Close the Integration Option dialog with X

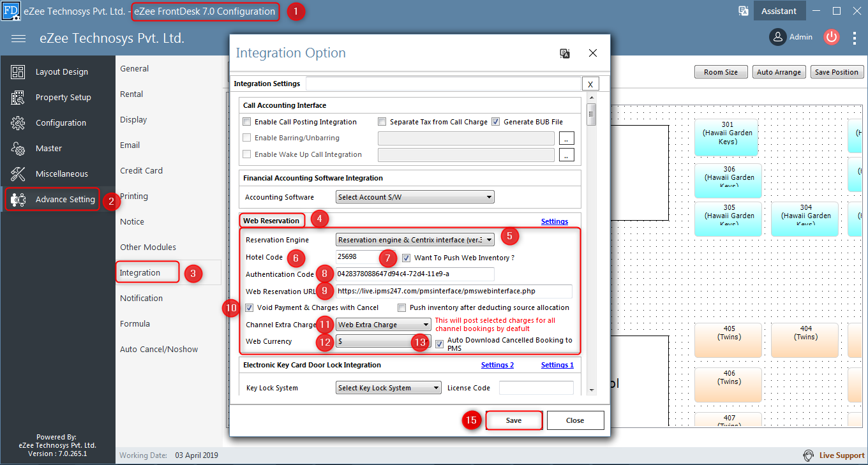(593, 53)
